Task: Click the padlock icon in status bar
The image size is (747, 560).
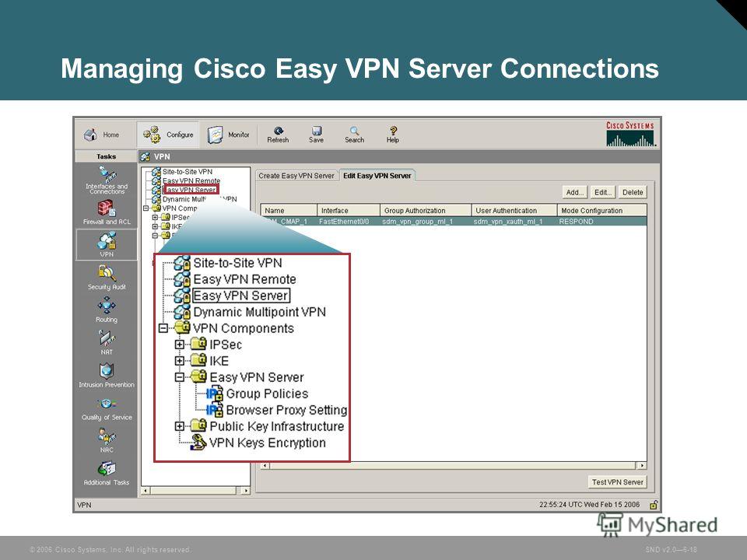Action: [654, 505]
